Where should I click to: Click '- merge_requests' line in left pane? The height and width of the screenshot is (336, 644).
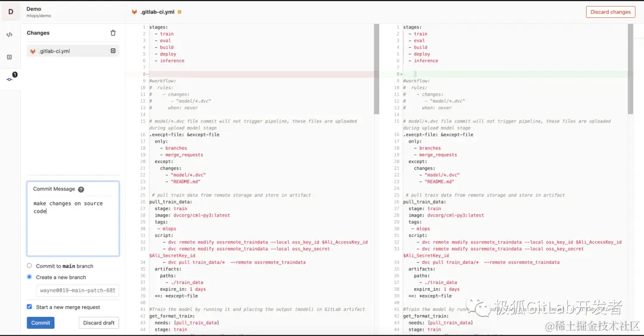coord(181,155)
